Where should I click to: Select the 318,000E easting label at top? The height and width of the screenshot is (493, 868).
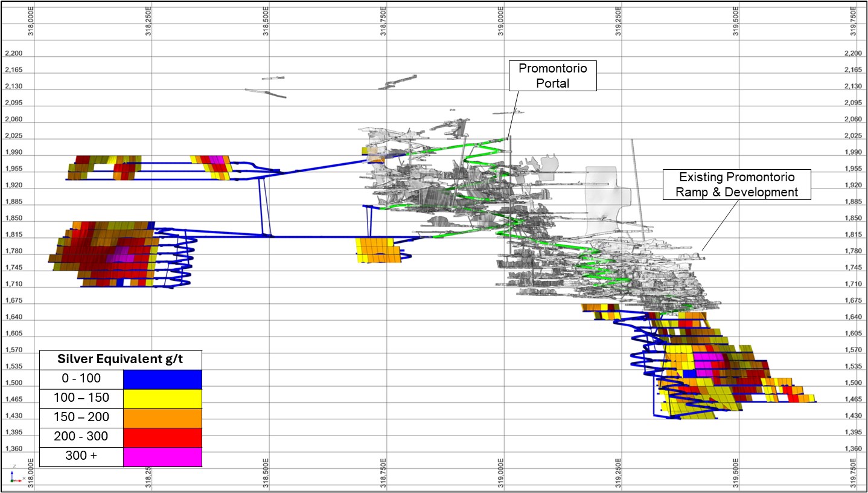pos(31,21)
